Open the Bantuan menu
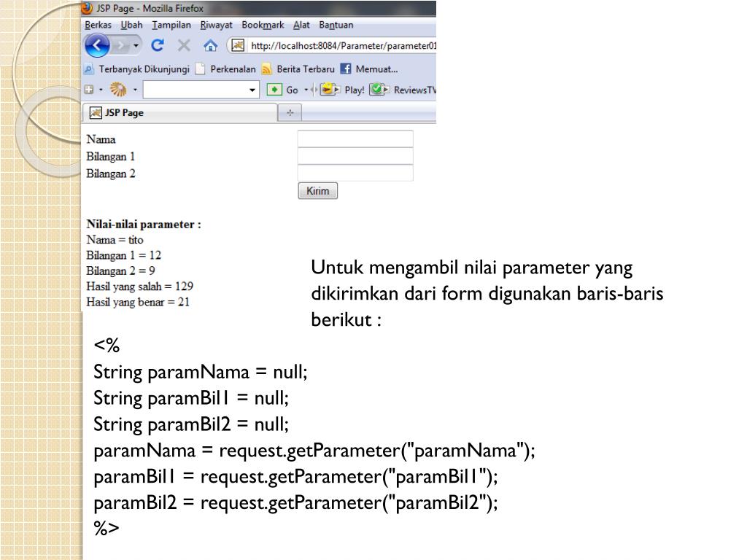 [336, 25]
